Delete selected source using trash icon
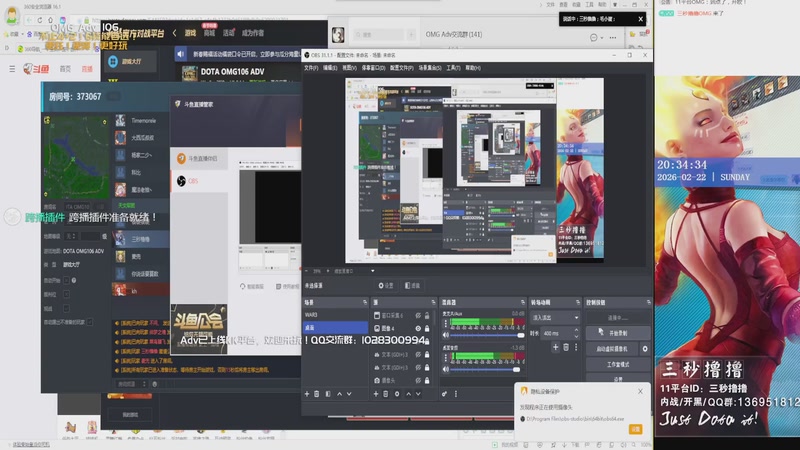The height and width of the screenshot is (450, 800). point(386,394)
